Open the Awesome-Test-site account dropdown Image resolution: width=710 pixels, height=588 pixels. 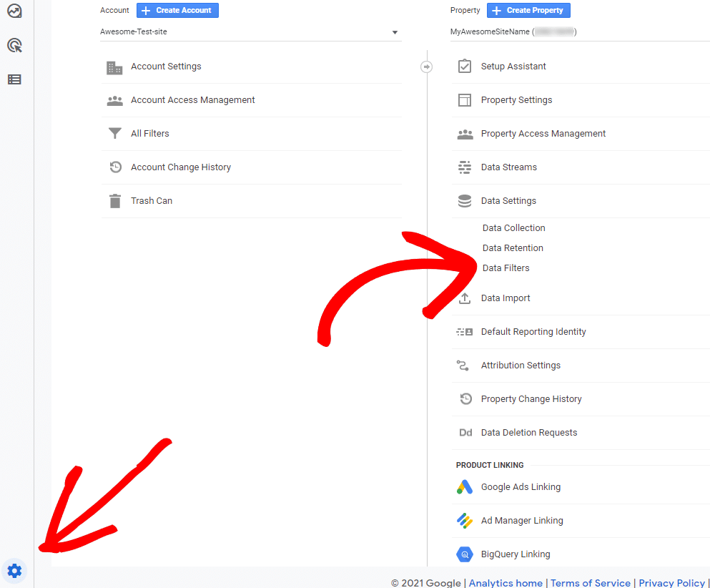click(250, 31)
